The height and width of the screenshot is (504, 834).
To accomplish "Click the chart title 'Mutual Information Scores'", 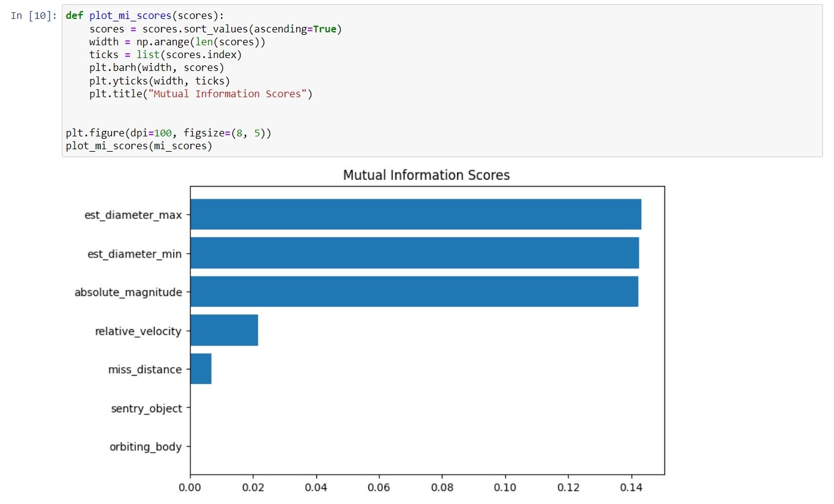I will pos(426,175).
